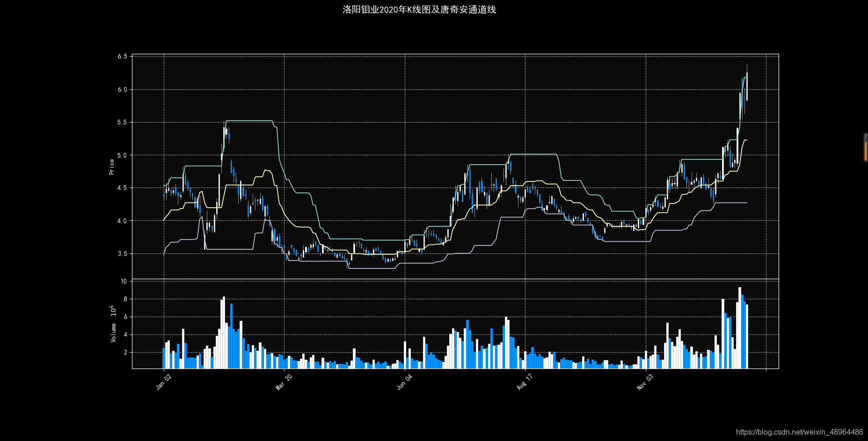Click the Volume 10^6 axis label
The width and height of the screenshot is (868, 441).
click(x=113, y=324)
